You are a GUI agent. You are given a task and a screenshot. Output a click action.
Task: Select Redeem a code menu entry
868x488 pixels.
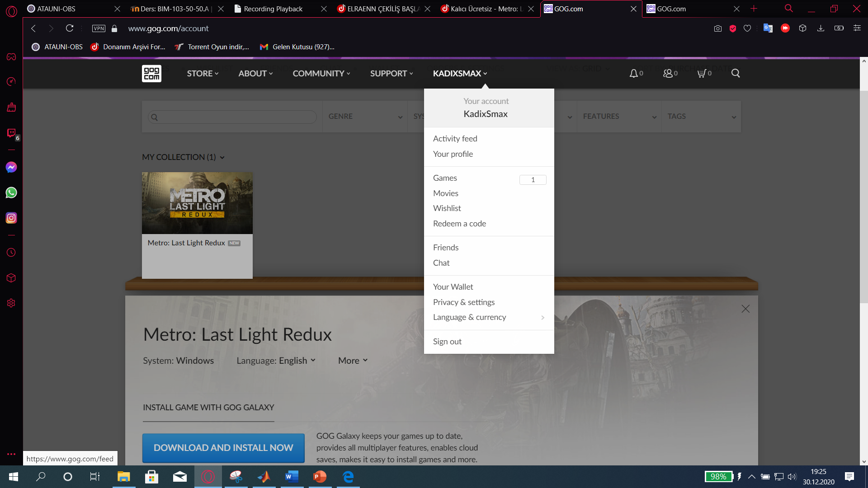(x=459, y=224)
